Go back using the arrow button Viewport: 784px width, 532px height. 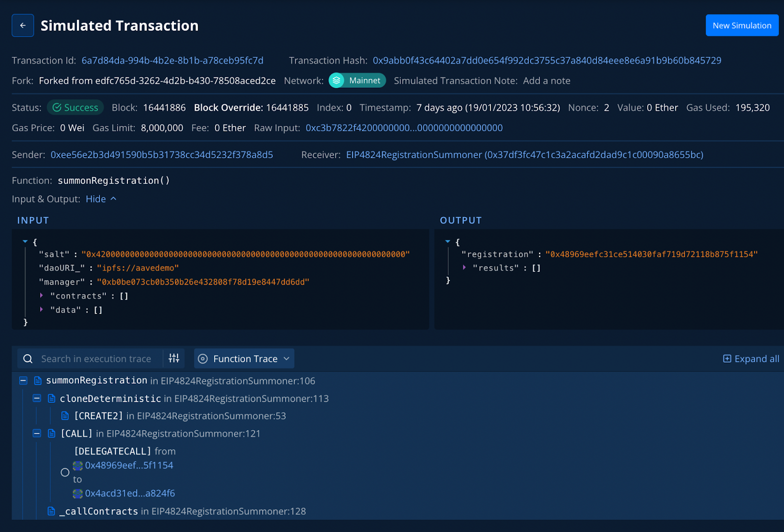[x=23, y=25]
